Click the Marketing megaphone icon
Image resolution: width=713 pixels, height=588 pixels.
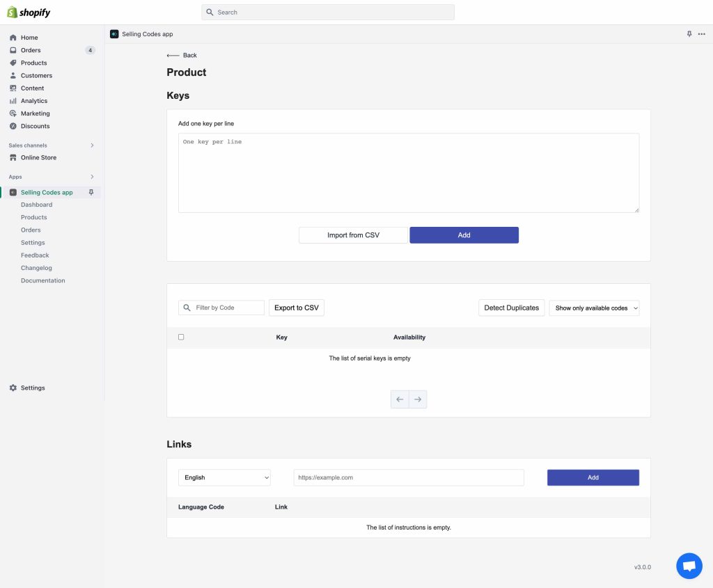click(x=13, y=113)
